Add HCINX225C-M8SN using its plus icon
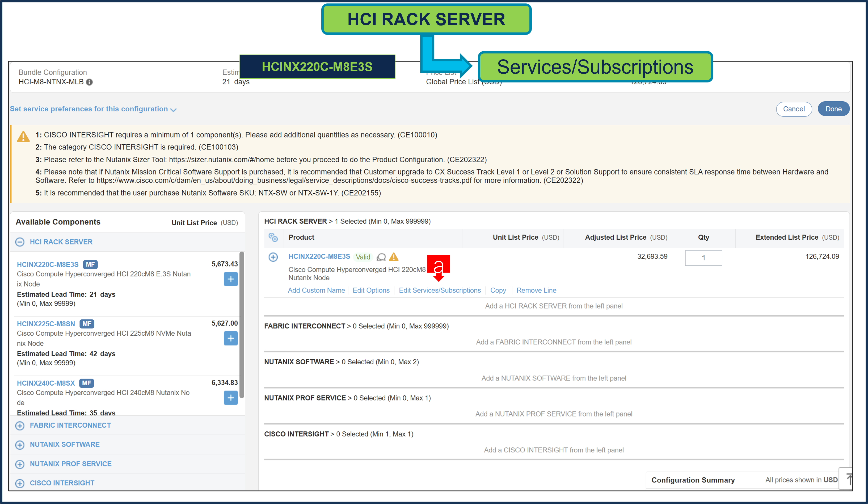Image resolution: width=868 pixels, height=504 pixels. click(x=230, y=339)
